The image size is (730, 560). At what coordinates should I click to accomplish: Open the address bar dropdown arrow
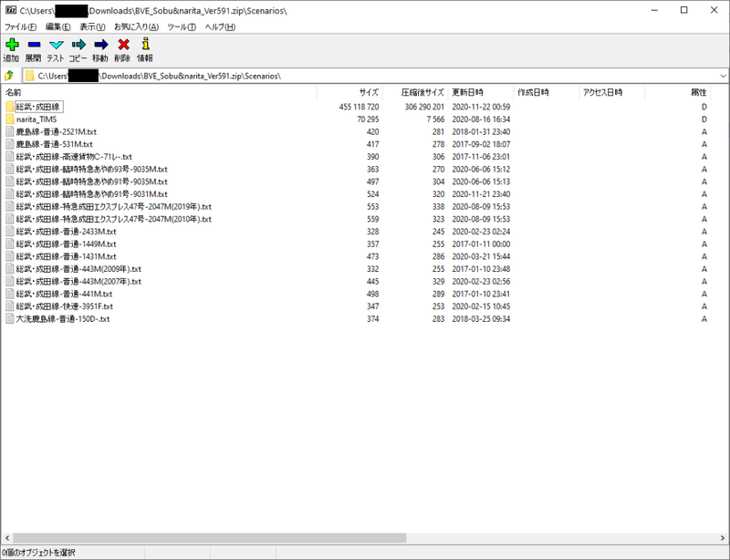[x=720, y=76]
